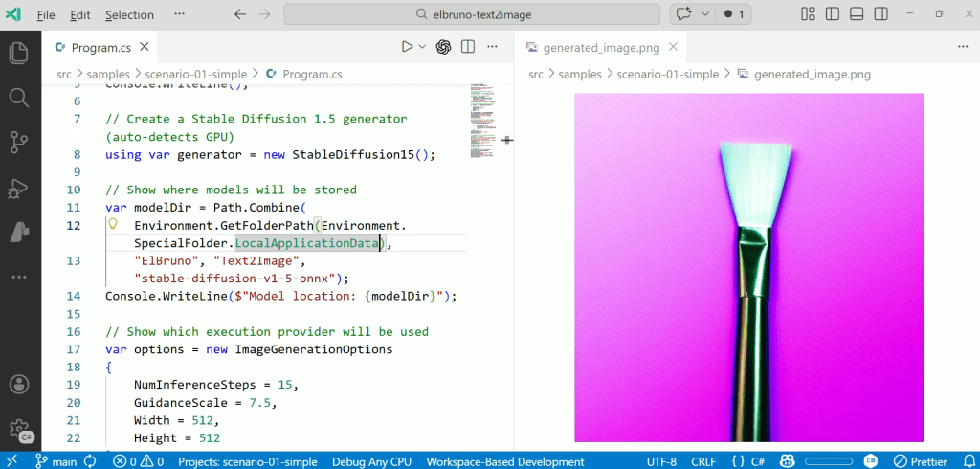
Task: Split the Program.cs editor right
Action: pos(468,46)
